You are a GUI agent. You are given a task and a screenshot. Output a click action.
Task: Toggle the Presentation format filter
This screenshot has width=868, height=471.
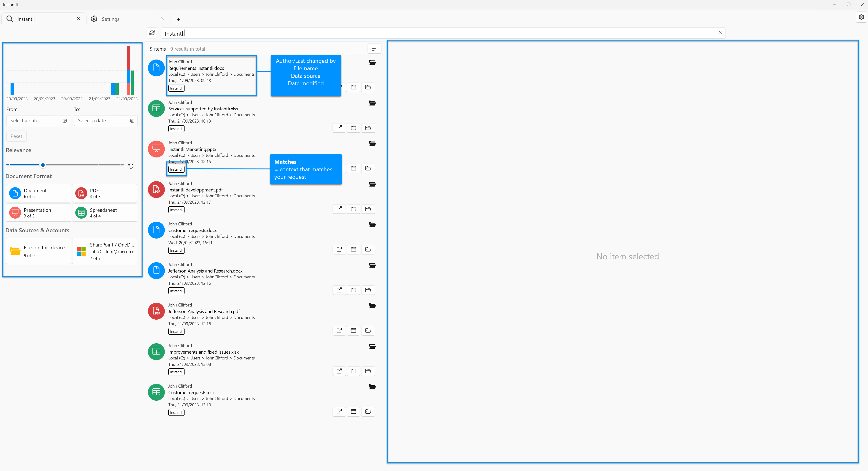click(x=38, y=213)
